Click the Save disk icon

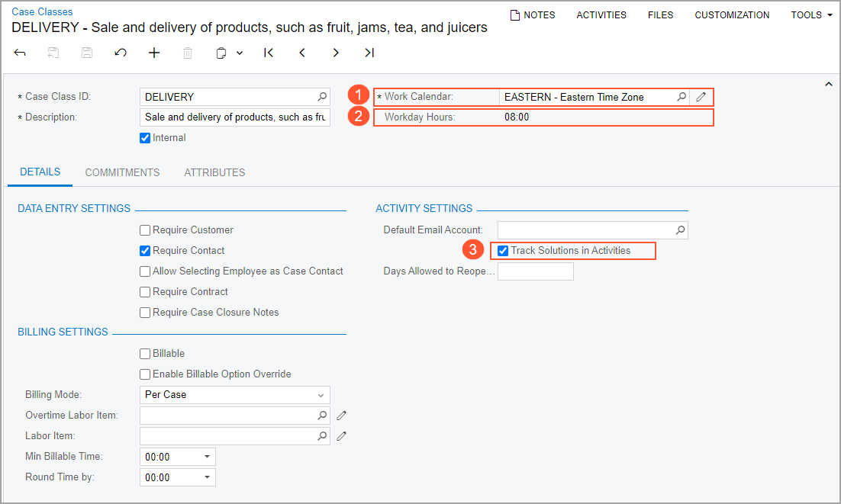(x=87, y=53)
